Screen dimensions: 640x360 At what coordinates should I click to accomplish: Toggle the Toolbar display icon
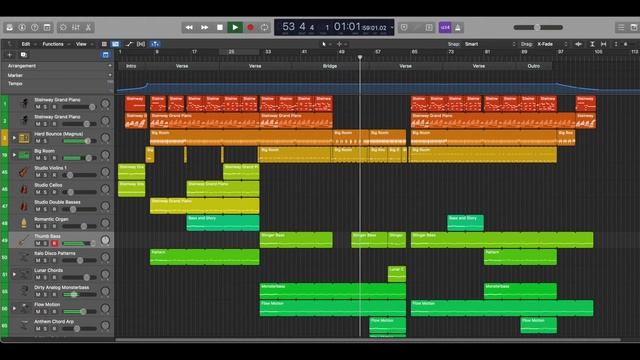click(x=47, y=27)
